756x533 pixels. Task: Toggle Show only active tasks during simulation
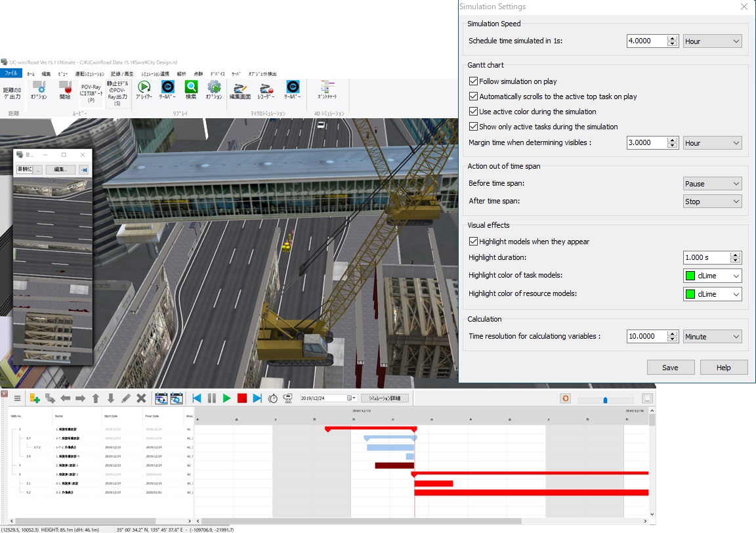click(473, 127)
